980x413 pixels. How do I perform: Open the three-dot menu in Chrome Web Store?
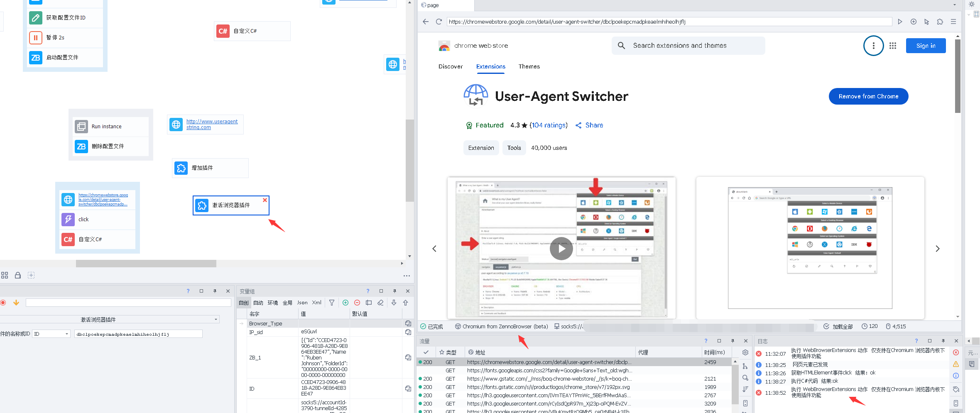click(x=874, y=46)
